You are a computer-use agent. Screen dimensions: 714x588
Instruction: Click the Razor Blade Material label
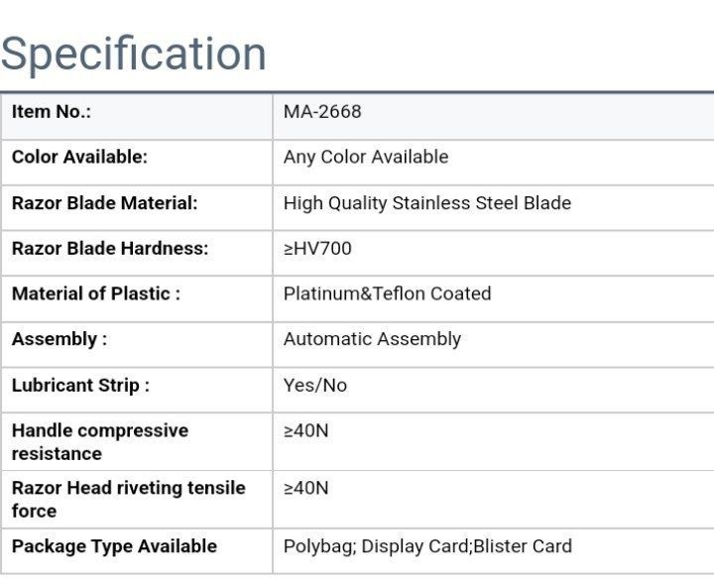click(x=104, y=203)
